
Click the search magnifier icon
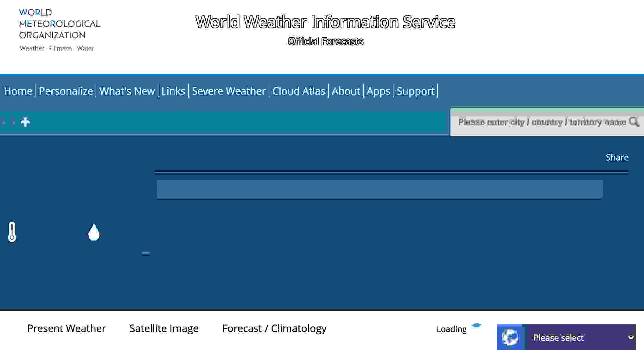tap(634, 122)
